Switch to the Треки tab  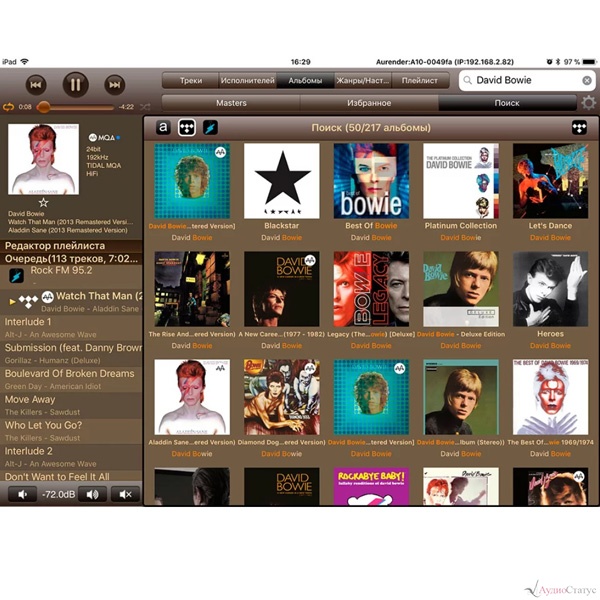pos(191,80)
